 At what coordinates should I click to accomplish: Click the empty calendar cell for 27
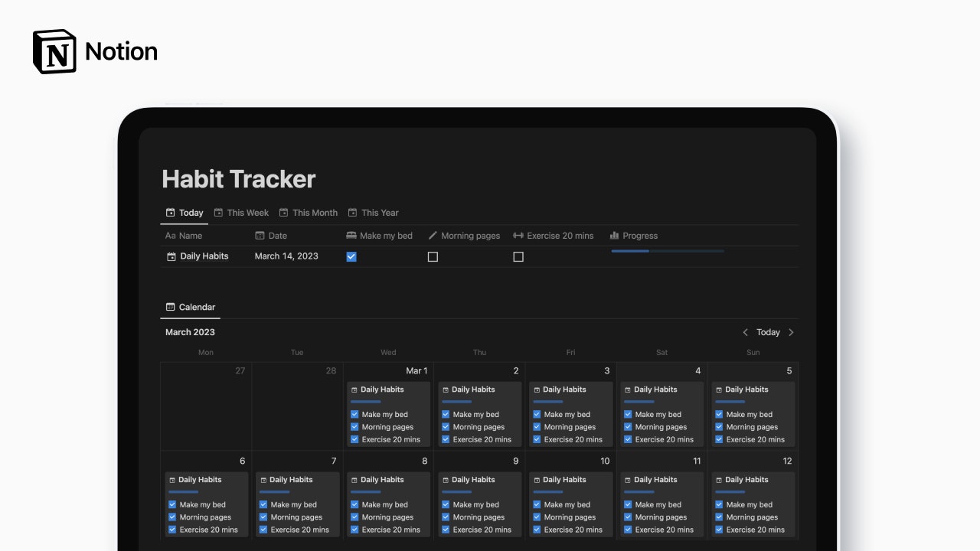[206, 406]
